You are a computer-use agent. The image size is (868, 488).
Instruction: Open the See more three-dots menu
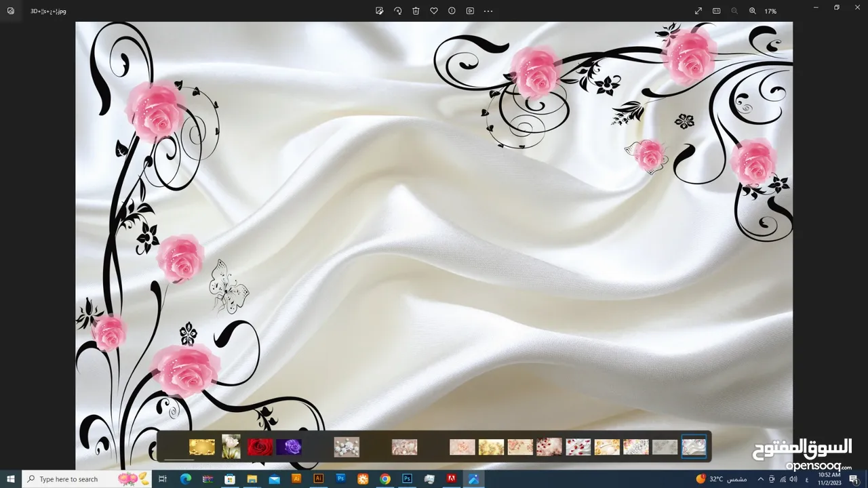click(488, 11)
